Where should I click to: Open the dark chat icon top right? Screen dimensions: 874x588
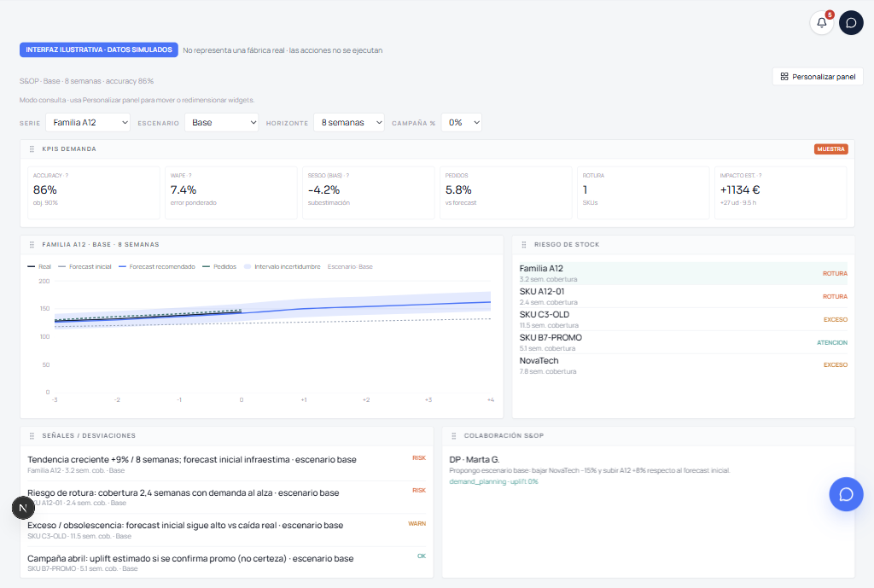pos(851,23)
